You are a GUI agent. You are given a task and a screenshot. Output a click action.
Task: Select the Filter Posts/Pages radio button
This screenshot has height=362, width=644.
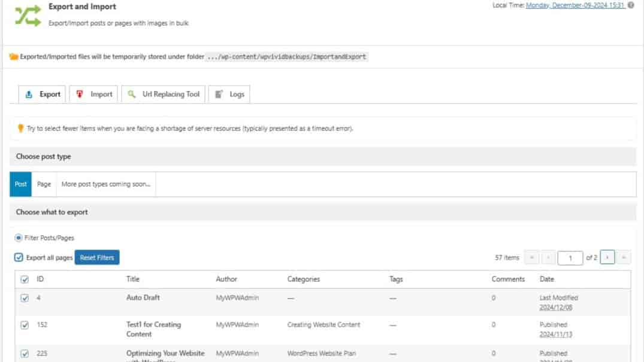click(19, 238)
